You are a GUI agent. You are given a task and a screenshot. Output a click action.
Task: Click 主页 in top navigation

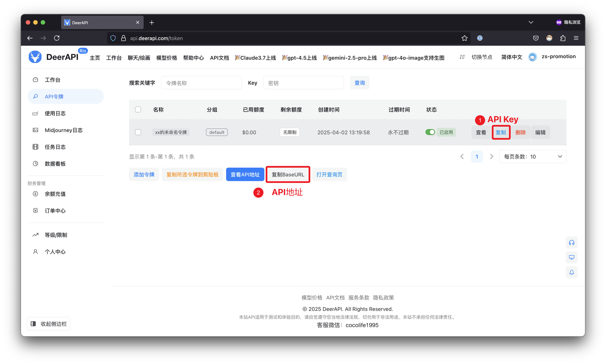tap(95, 58)
